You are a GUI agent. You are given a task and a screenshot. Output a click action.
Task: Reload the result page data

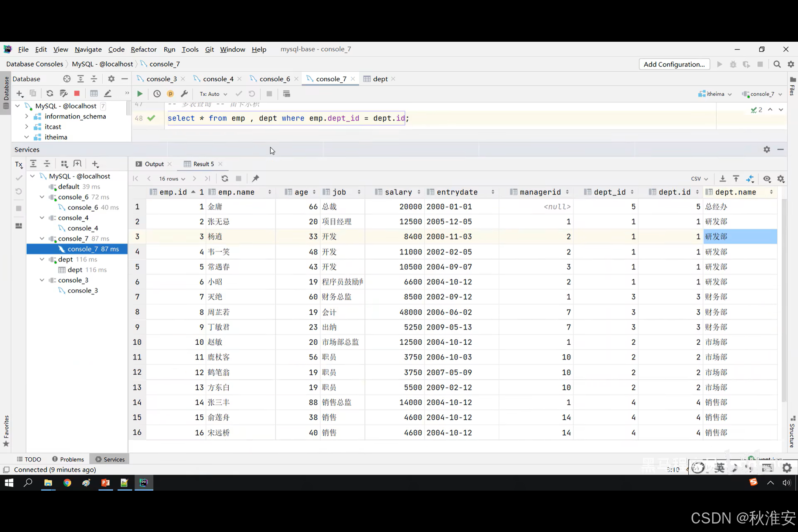[x=225, y=178]
